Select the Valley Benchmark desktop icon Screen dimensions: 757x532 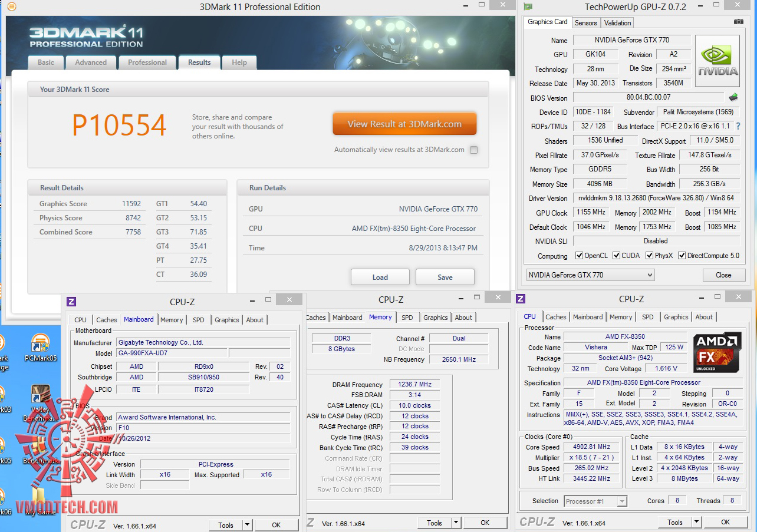point(40,404)
